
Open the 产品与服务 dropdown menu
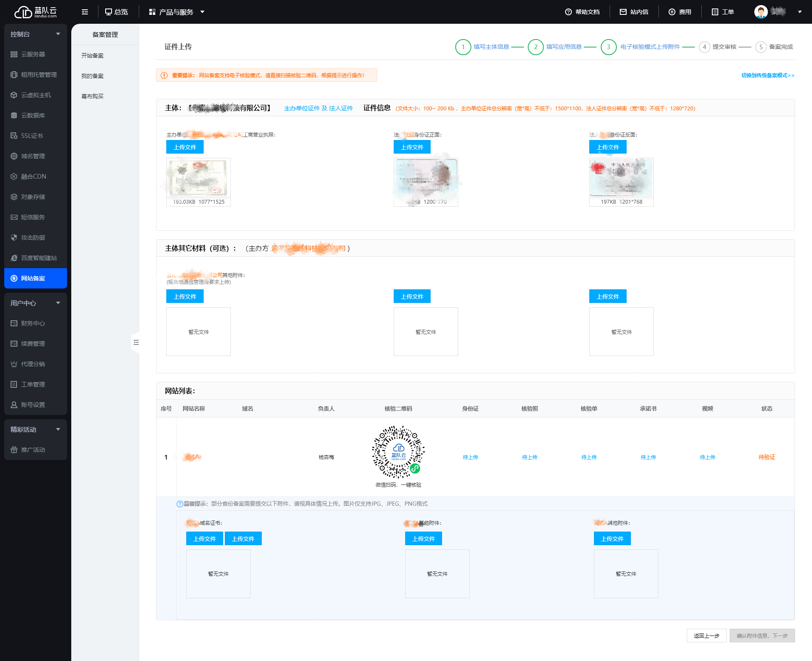point(176,12)
